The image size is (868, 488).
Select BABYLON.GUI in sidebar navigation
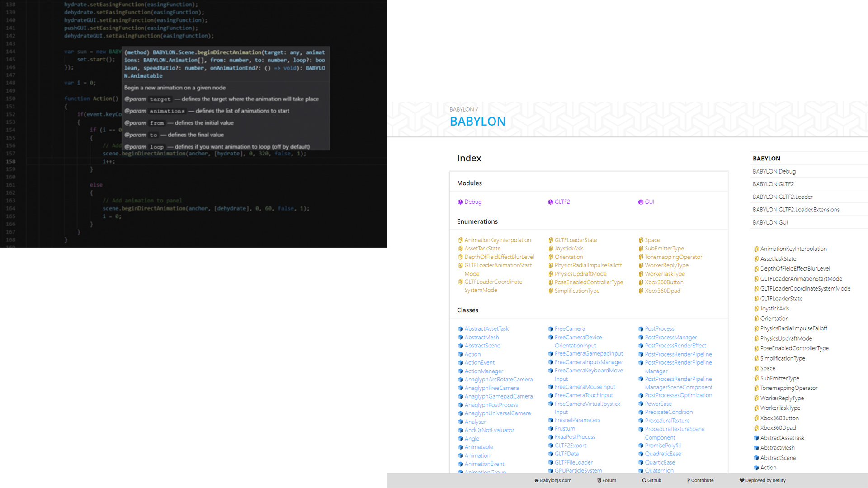(770, 222)
